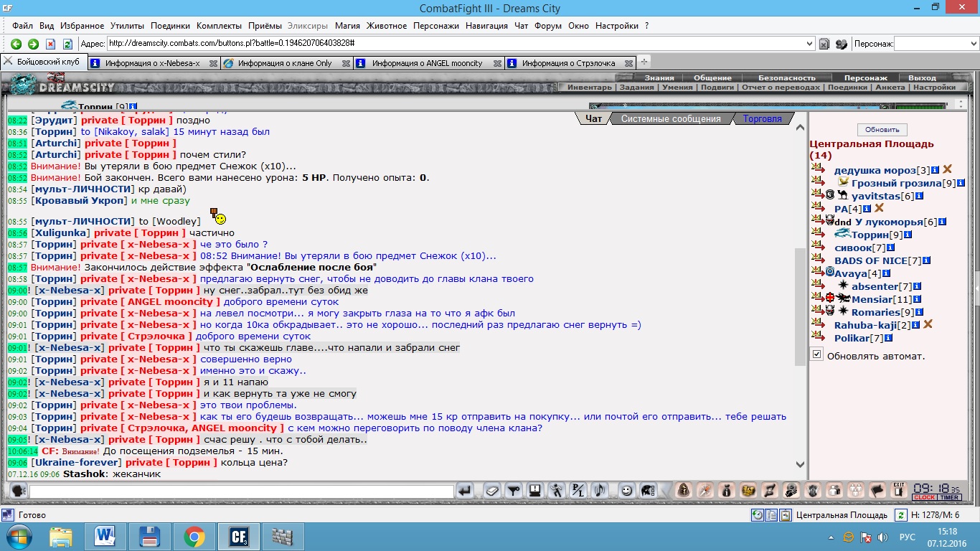This screenshot has height=551, width=980.
Task: Click the CLOCK label under timer
Action: [924, 497]
